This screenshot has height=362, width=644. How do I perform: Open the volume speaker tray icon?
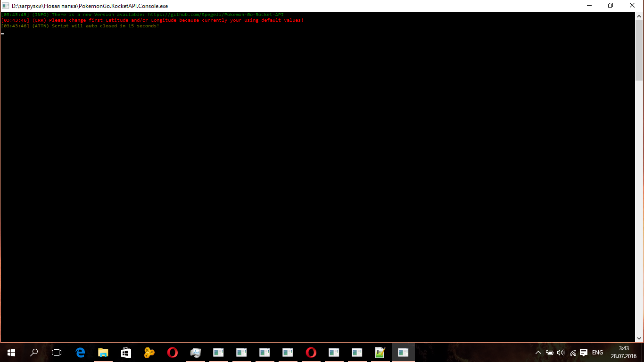point(561,353)
